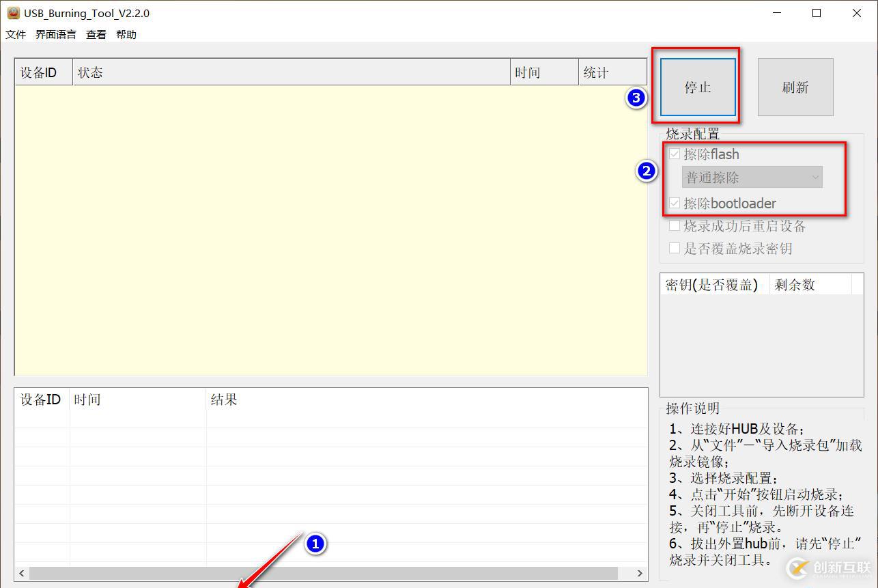Select the 结果 column header
878x588 pixels.
(x=427, y=400)
